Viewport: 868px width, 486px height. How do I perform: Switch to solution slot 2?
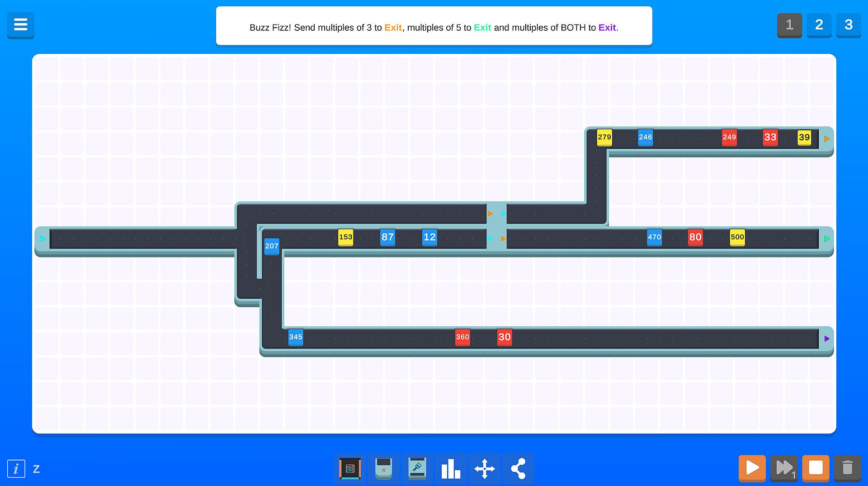tap(819, 25)
